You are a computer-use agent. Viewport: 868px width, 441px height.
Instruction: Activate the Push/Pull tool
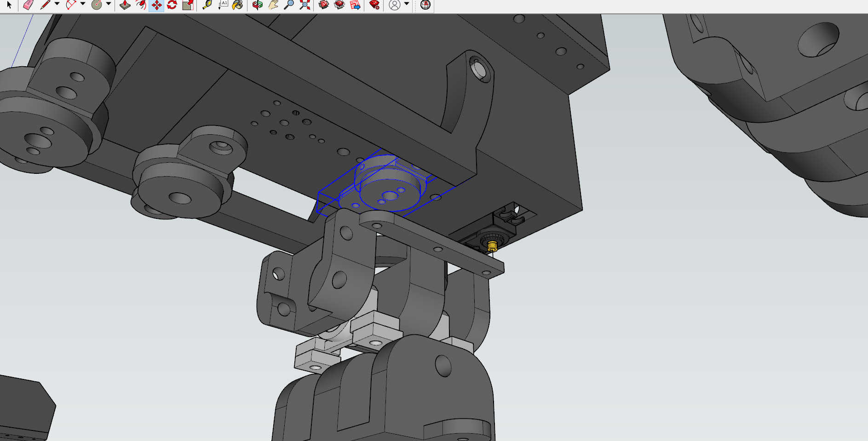click(125, 5)
